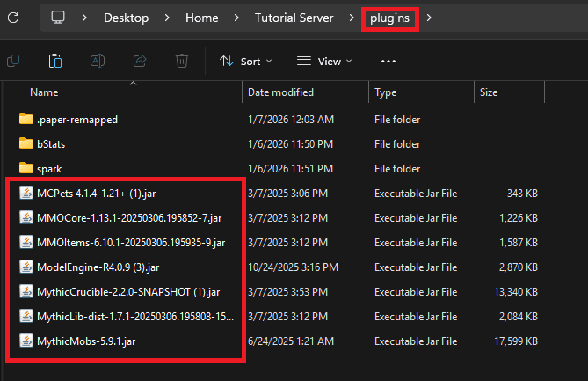Click the This PC monitor icon in breadcrumb
Image resolution: width=588 pixels, height=381 pixels.
point(58,18)
